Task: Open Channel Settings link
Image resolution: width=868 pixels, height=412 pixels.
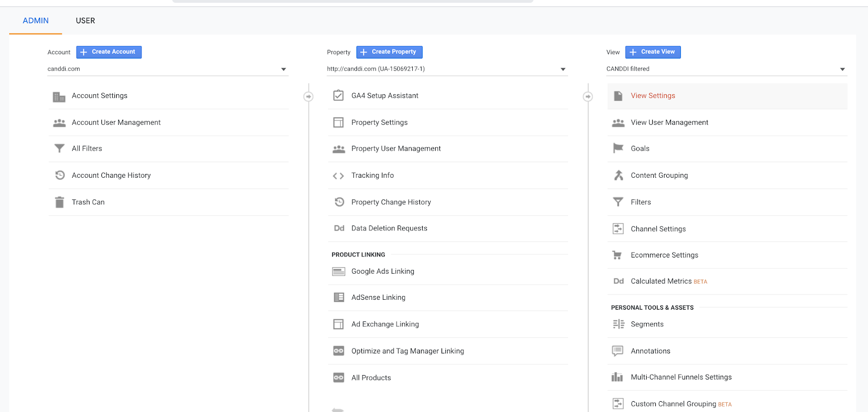Action: tap(658, 229)
